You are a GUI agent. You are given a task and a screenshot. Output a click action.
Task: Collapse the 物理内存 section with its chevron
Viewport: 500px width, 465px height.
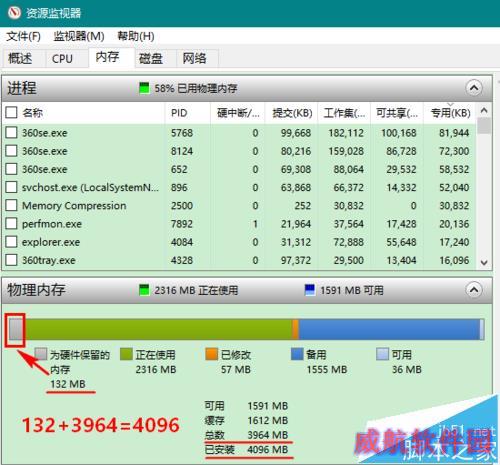(x=474, y=290)
